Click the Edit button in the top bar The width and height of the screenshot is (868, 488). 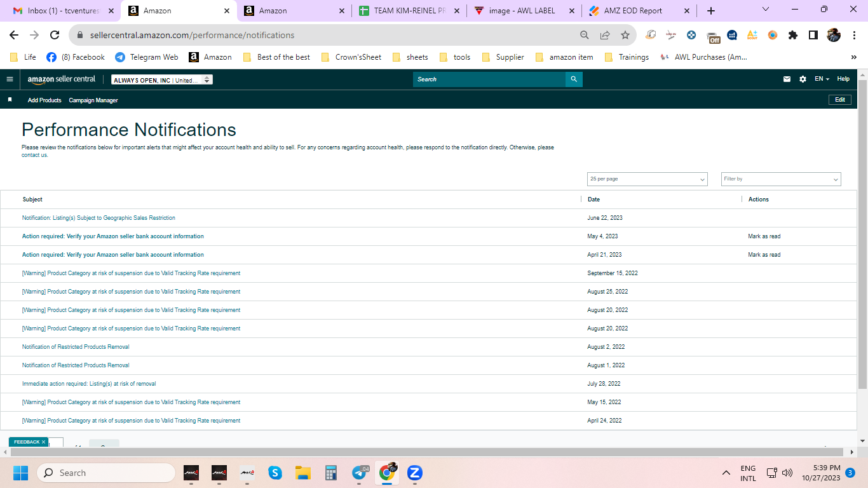click(840, 100)
